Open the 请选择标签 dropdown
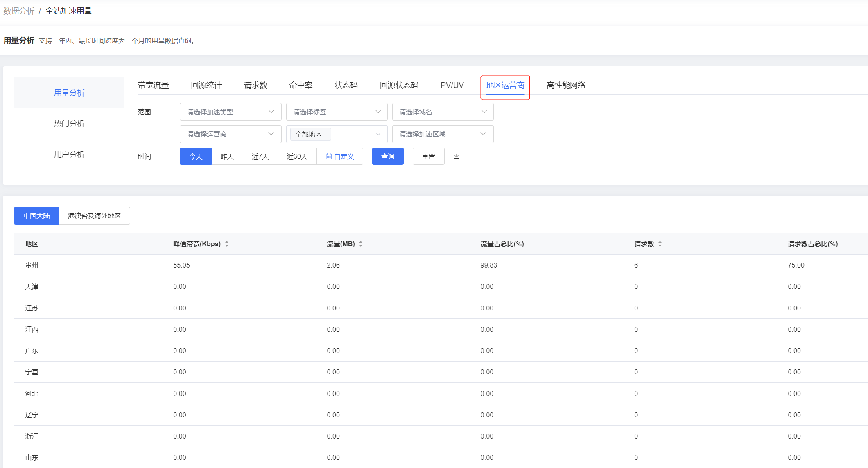868x468 pixels. [x=337, y=112]
